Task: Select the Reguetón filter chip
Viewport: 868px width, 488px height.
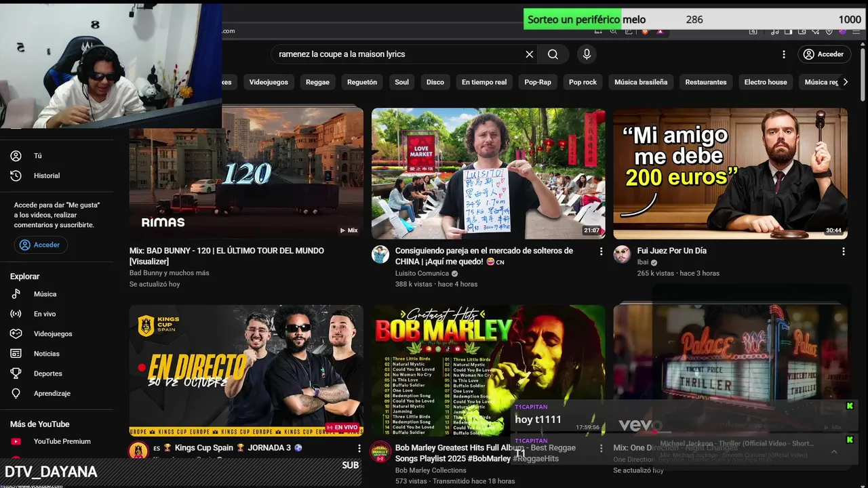Action: [362, 82]
